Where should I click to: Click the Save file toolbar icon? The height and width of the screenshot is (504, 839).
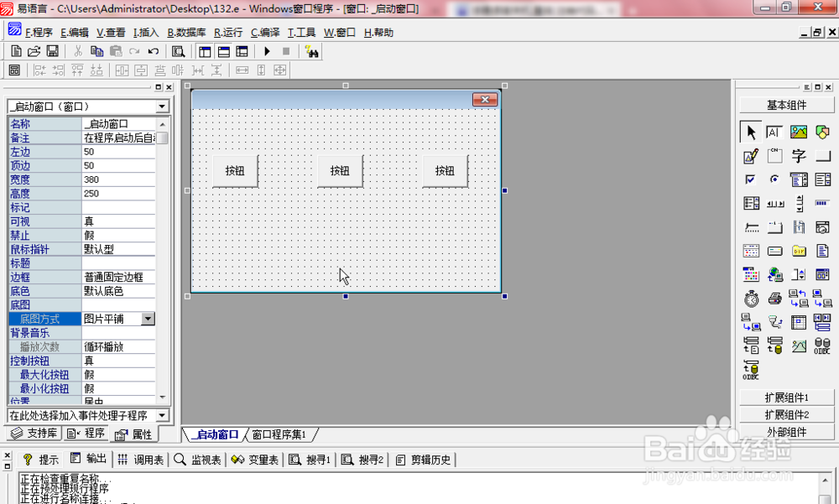(52, 51)
